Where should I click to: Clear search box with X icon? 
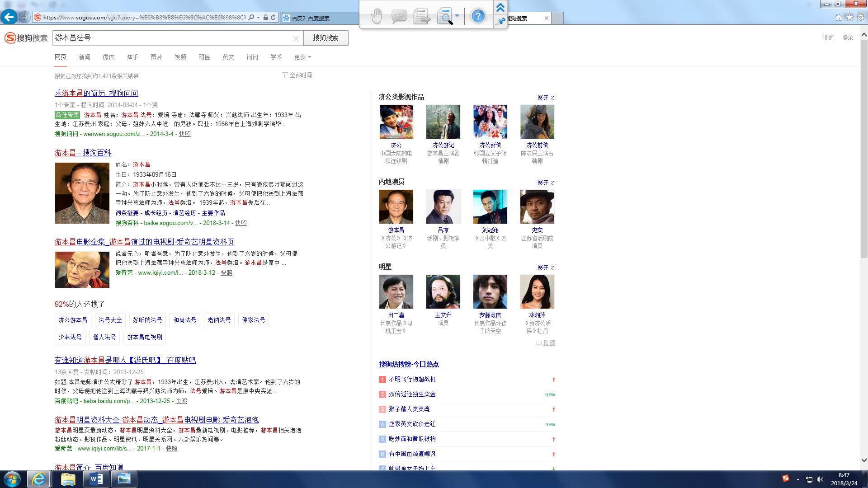[296, 38]
